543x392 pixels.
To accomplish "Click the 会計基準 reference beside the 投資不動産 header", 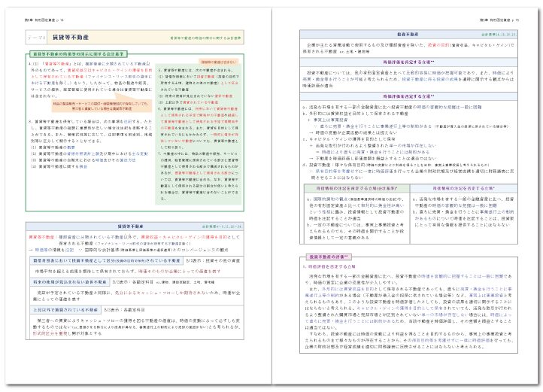I will click(x=499, y=35).
